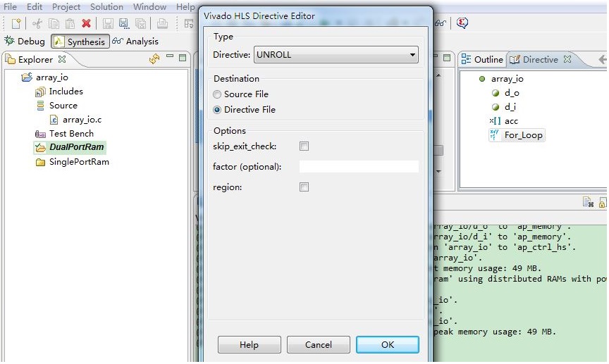Click the Cancel button in dialog
This screenshot has height=364, width=609.
(x=318, y=345)
